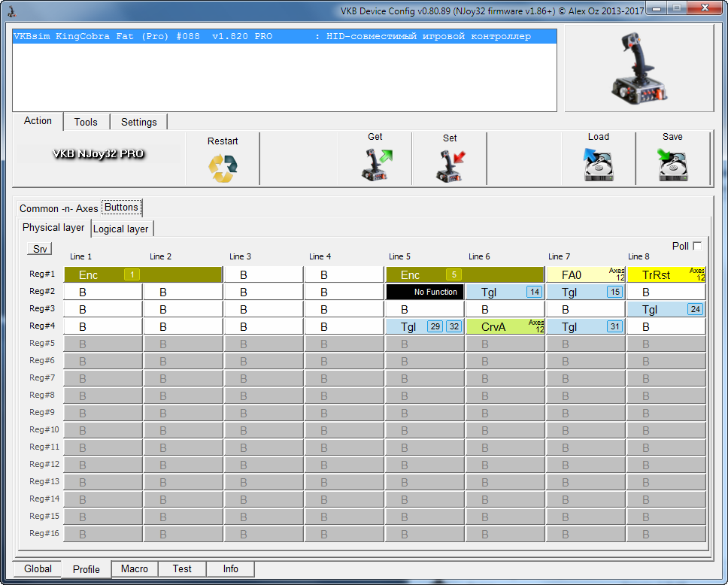Click the black No Function cell
The image size is (728, 585).
click(x=425, y=292)
